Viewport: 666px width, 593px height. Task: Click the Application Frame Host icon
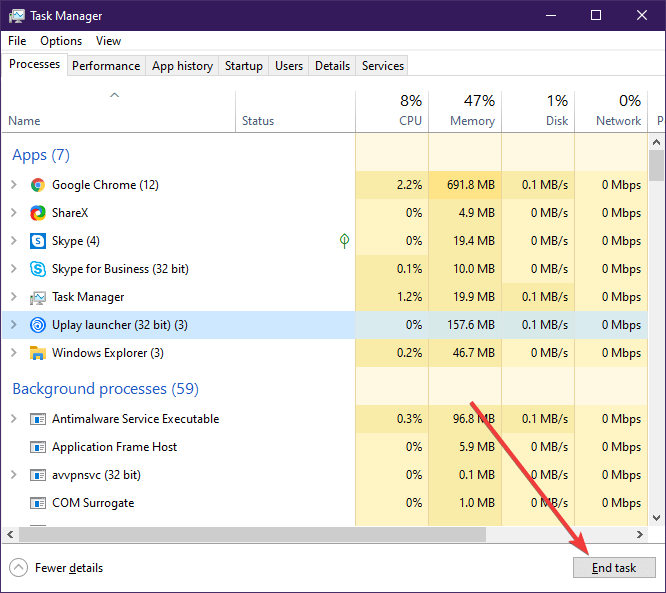pyautogui.click(x=38, y=447)
